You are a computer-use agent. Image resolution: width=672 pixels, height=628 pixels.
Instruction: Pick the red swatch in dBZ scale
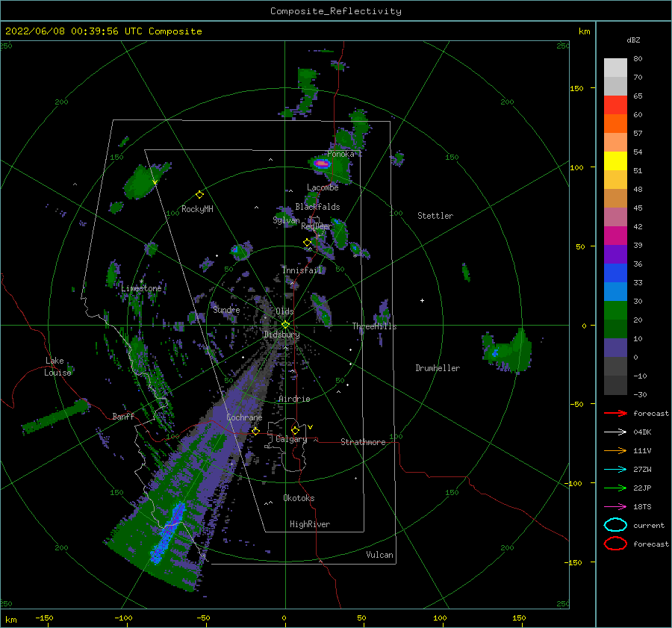(x=615, y=105)
